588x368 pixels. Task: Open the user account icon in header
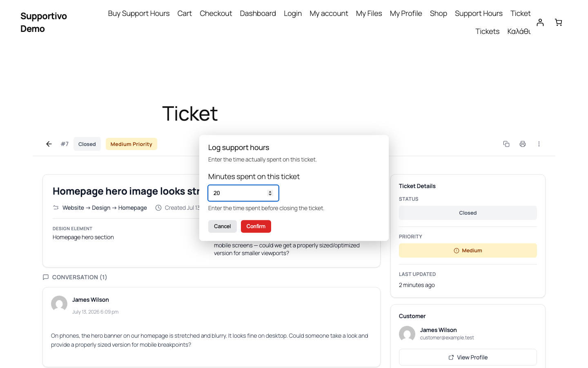[x=540, y=22]
